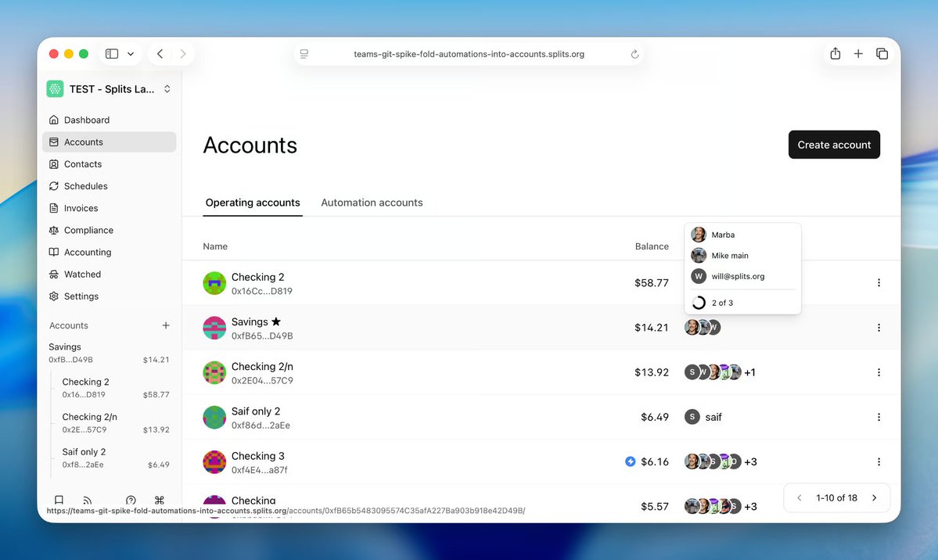This screenshot has height=560, width=938.
Task: Reload the page
Action: (634, 54)
